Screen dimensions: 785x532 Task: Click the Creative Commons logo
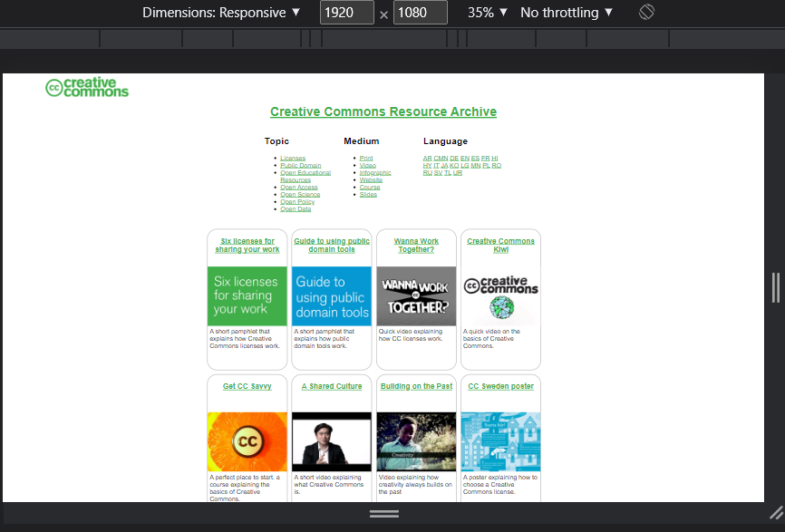pos(87,87)
